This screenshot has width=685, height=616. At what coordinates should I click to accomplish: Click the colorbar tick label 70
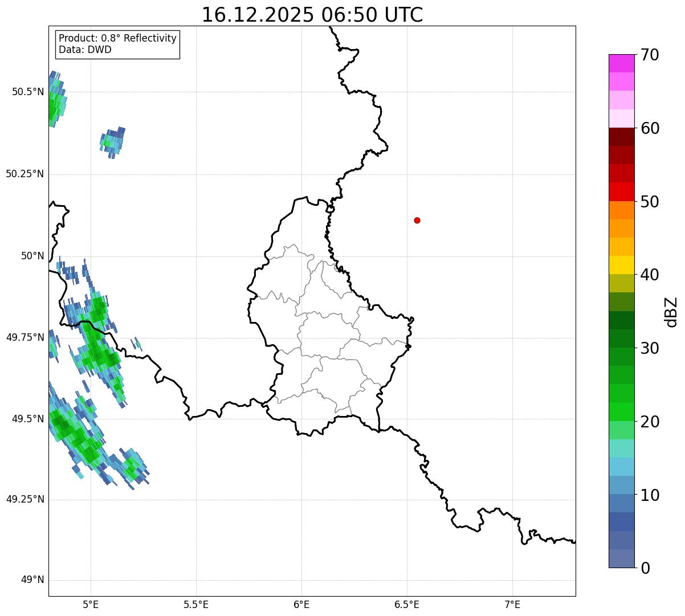click(650, 55)
